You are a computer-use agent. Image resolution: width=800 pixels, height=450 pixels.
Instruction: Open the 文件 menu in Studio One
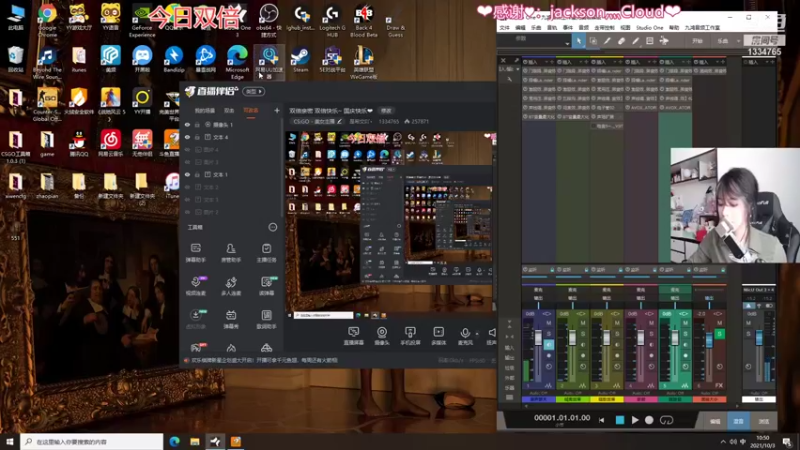(505, 28)
